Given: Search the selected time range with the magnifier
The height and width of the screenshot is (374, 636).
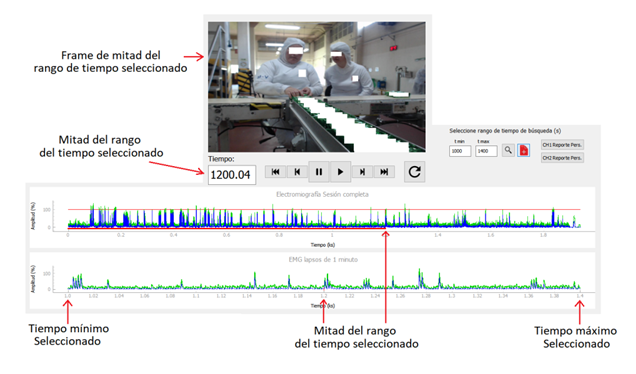Looking at the screenshot, I should point(508,150).
